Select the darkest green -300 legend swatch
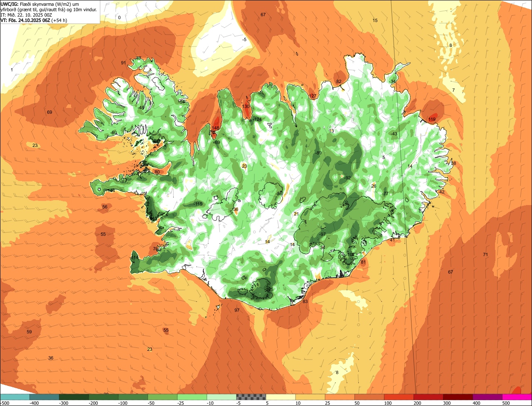 74,397
